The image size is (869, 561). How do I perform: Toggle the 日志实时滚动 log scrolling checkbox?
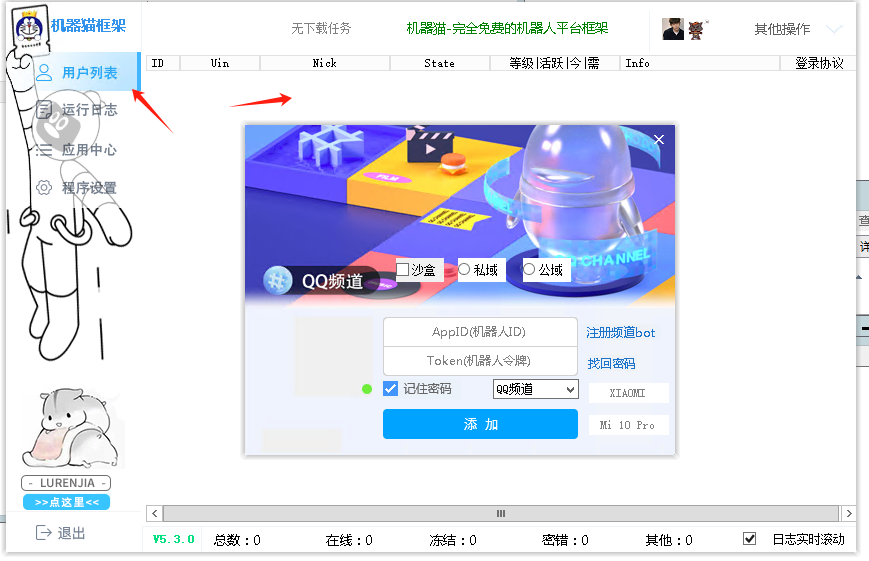(749, 539)
